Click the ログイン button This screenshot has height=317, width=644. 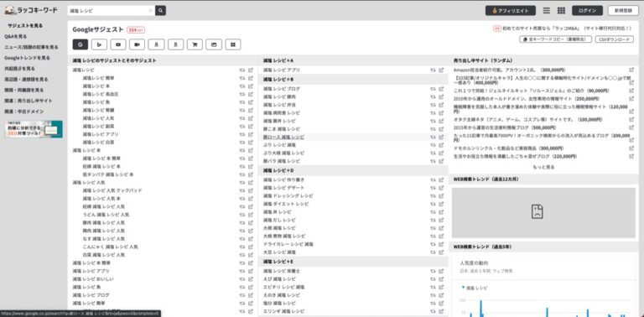point(587,11)
